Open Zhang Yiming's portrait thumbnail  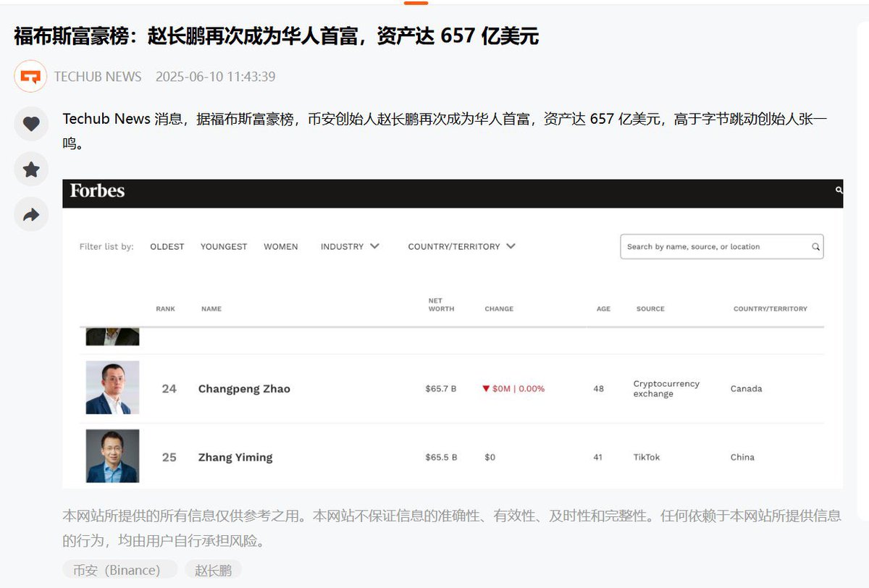tap(112, 456)
